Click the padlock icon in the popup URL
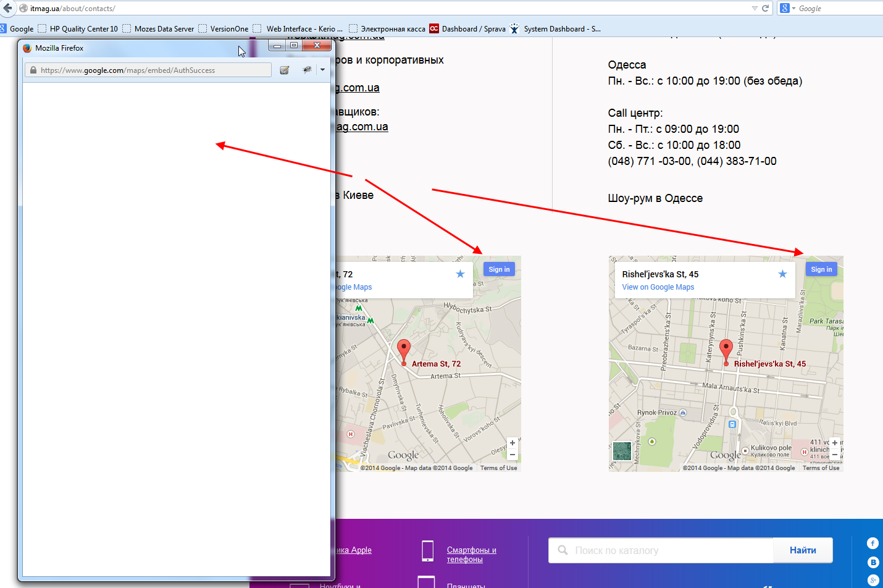Viewport: 883px width, 588px height. point(33,70)
